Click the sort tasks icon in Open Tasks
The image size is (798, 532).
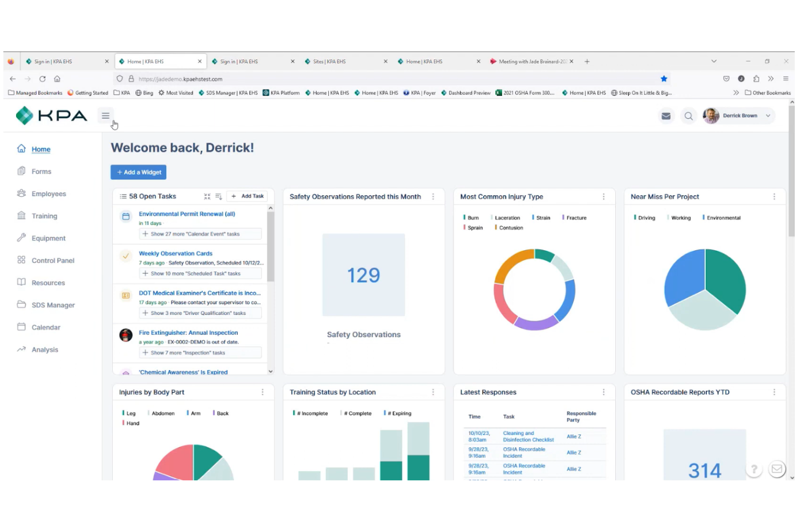[x=219, y=196]
